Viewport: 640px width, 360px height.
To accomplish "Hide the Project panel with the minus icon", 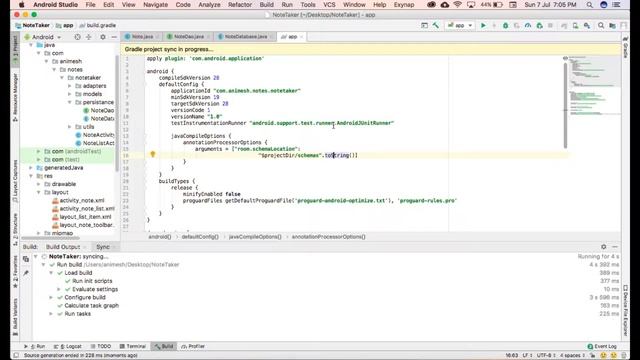I will coord(114,37).
